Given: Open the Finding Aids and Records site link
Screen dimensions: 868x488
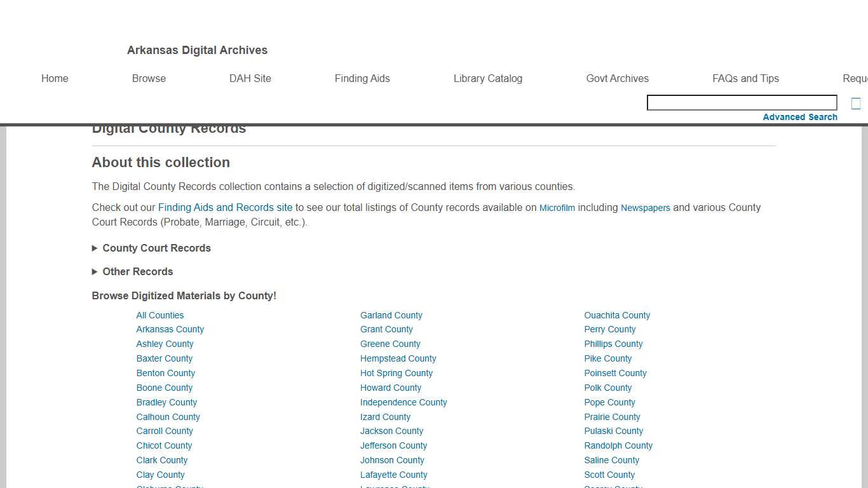Looking at the screenshot, I should [225, 207].
